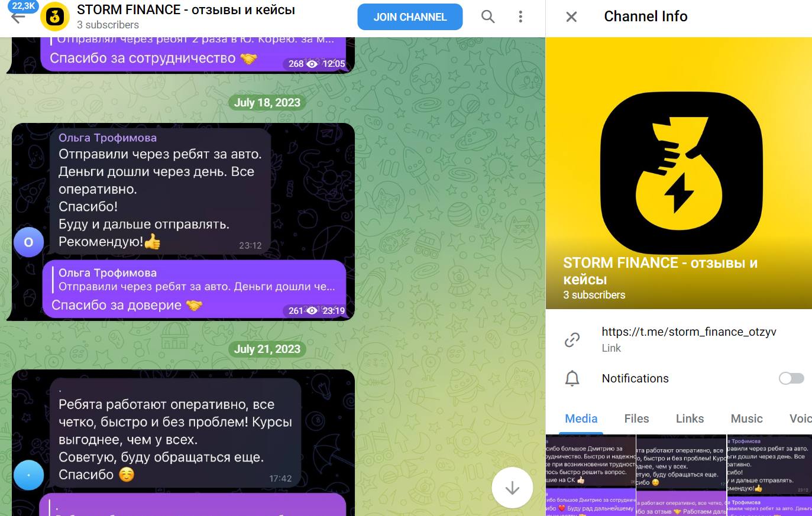The image size is (812, 516).
Task: Click the reply quote from Ольга Трофимова
Action: coord(195,280)
